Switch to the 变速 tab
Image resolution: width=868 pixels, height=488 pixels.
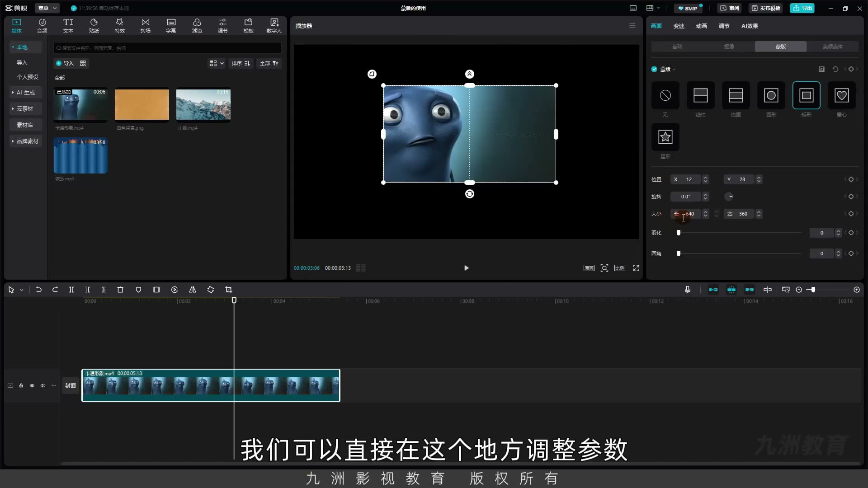(x=679, y=26)
